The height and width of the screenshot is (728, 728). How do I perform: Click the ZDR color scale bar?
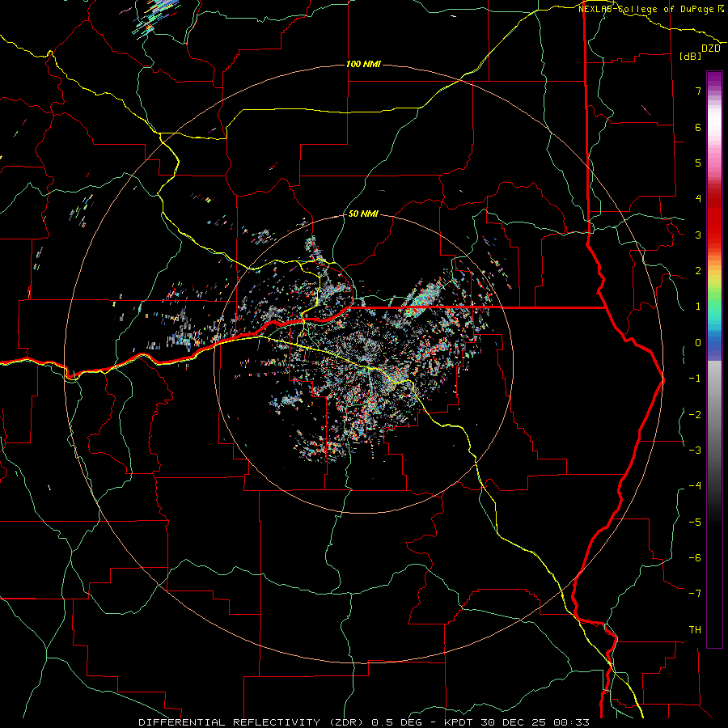point(714,359)
